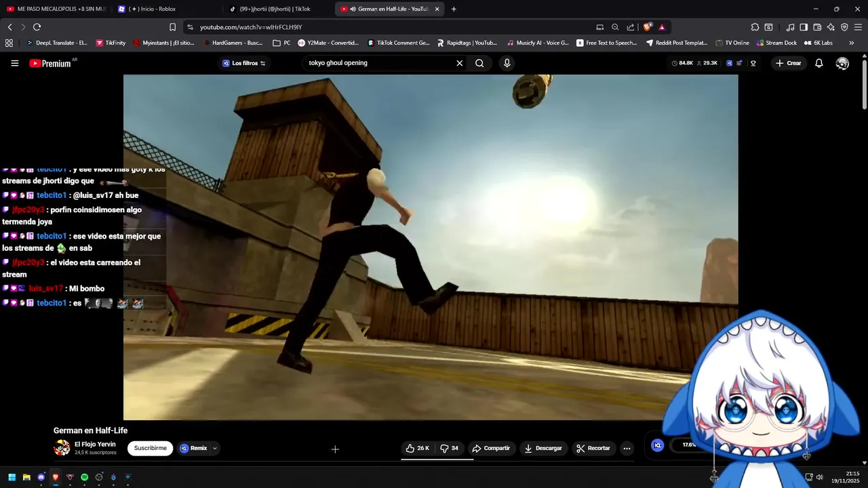Open HardGamers bookmark
Viewport: 868px width, 488px height.
pos(233,43)
